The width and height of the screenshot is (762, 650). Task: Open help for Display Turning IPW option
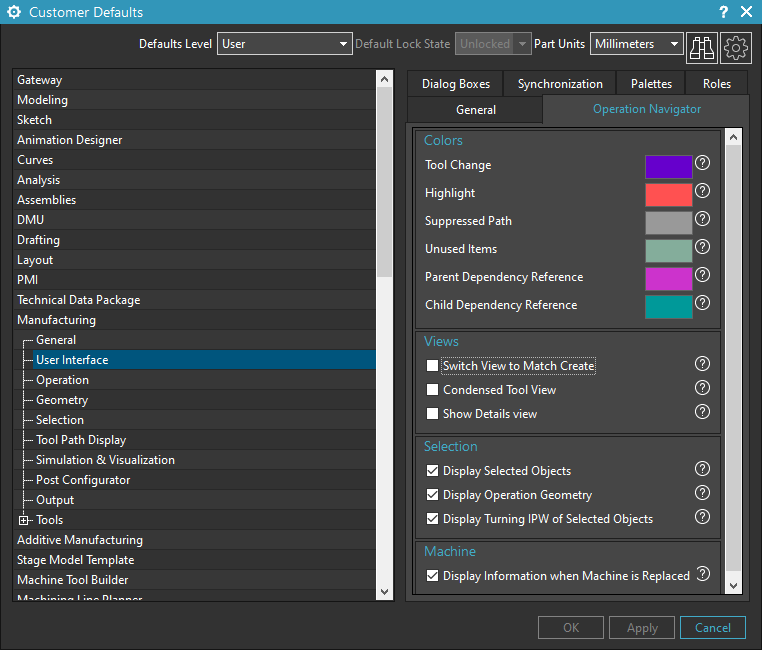[x=702, y=517]
